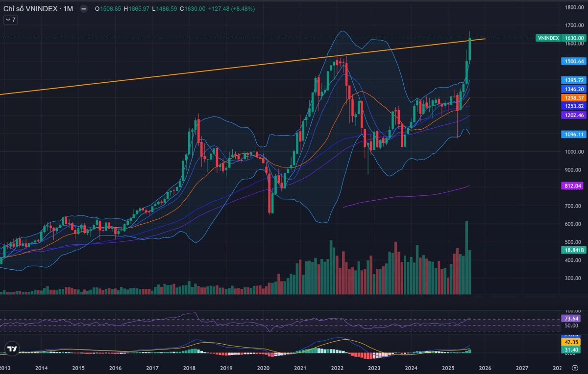The width and height of the screenshot is (588, 374).
Task: Select the orange 1298.37 moving average label
Action: (572, 98)
